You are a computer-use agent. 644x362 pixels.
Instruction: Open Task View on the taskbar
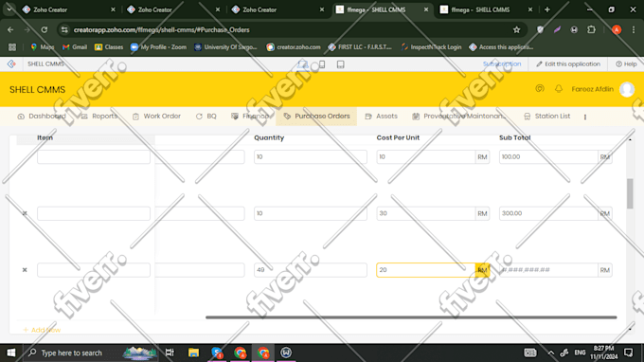170,353
